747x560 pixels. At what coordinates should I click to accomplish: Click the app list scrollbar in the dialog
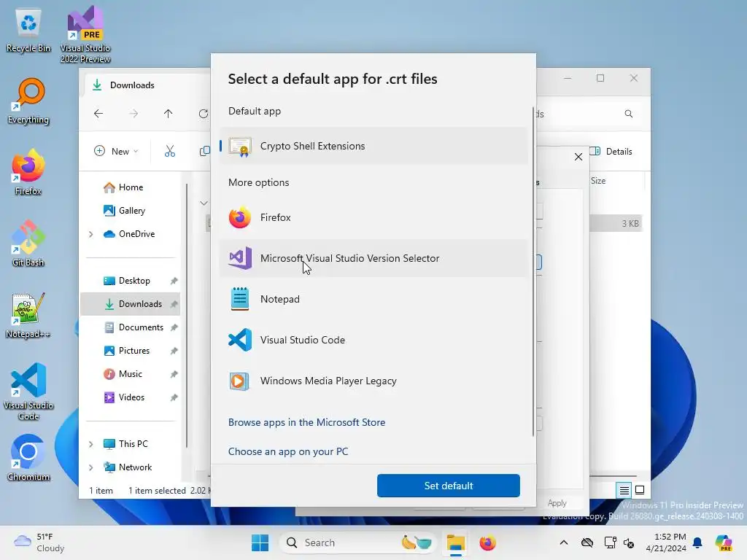[x=533, y=271]
